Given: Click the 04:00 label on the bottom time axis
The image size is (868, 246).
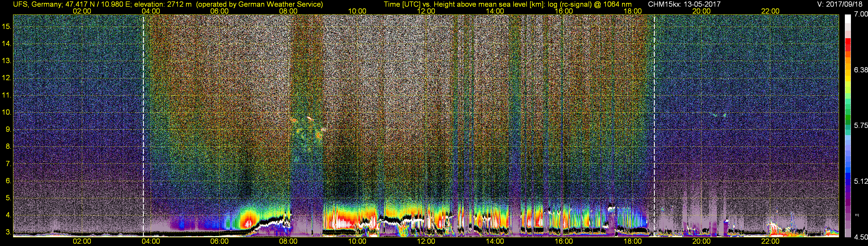Looking at the screenshot, I should pos(151,241).
